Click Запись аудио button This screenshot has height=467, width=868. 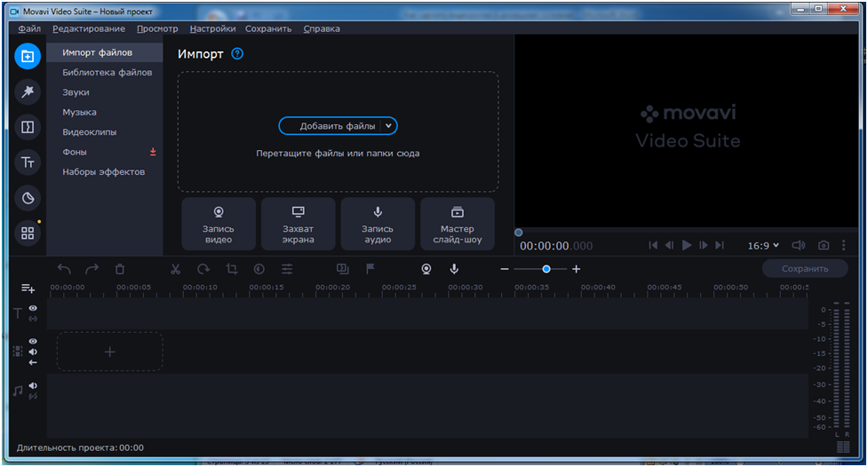378,224
